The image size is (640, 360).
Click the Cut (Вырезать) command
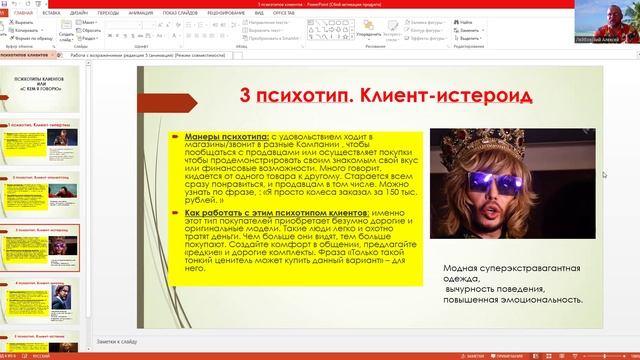pyautogui.click(x=21, y=22)
